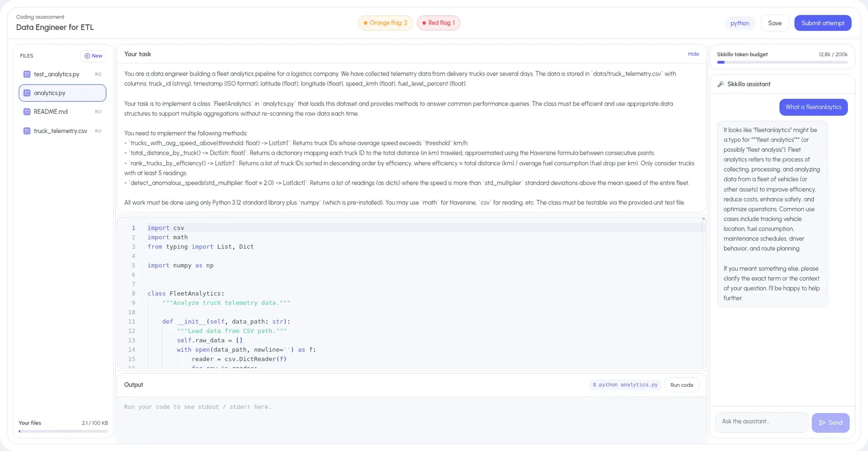Click the paper plane icon on Send
Viewport: 868px width, 451px height.
[822, 423]
